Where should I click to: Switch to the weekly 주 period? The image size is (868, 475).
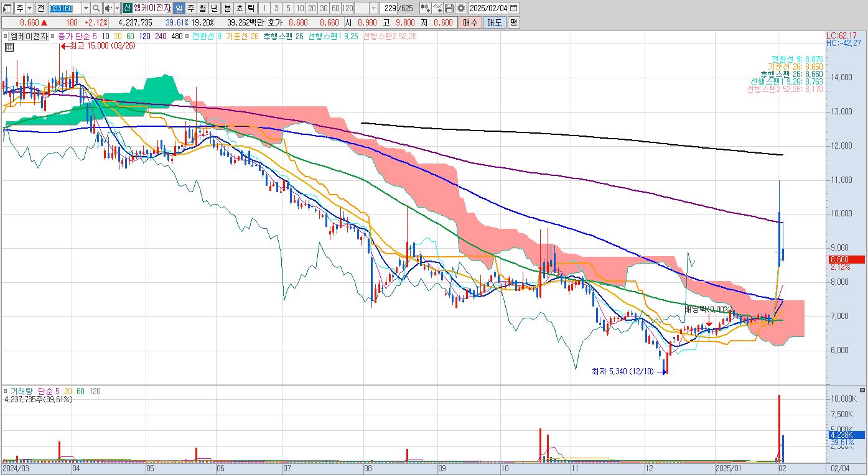point(191,8)
